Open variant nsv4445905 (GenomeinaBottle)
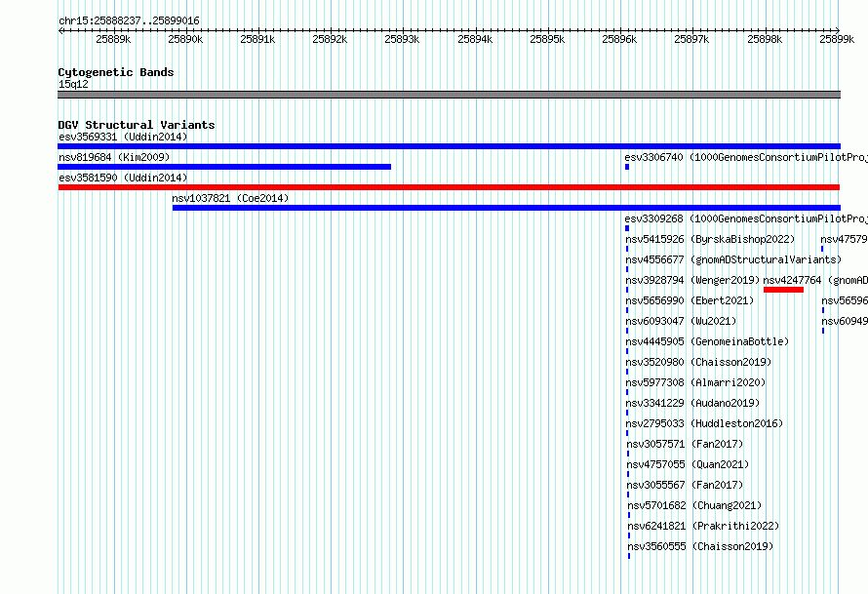Viewport: 868px width, 594px height. 707,341
